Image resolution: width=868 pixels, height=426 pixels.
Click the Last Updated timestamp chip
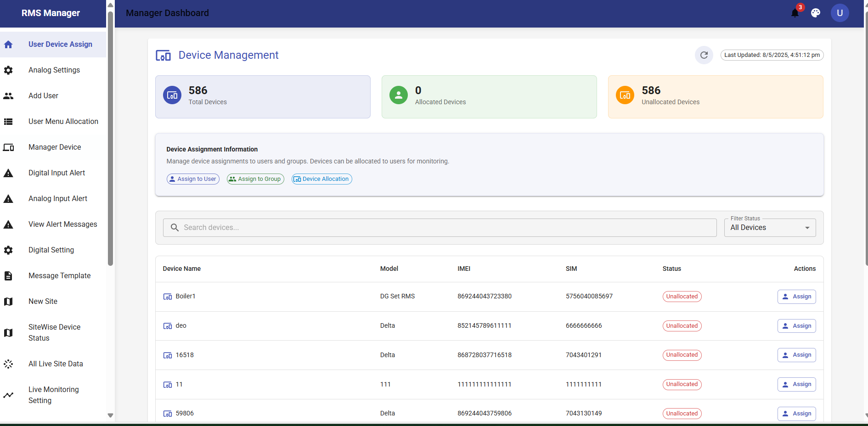[772, 55]
